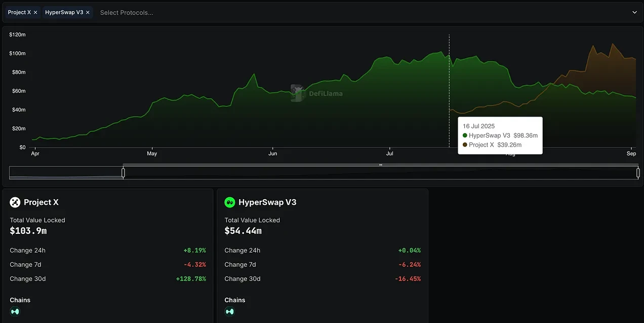Image resolution: width=644 pixels, height=323 pixels.
Task: Click the -16.45% 30d change for HyperSwap V3
Action: pos(408,278)
